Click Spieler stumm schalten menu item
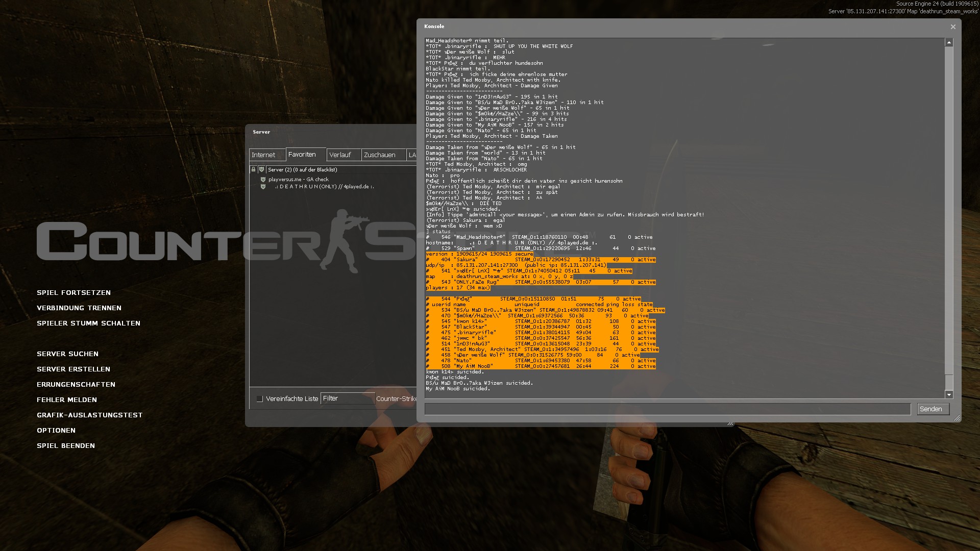The width and height of the screenshot is (980, 551). 88,323
